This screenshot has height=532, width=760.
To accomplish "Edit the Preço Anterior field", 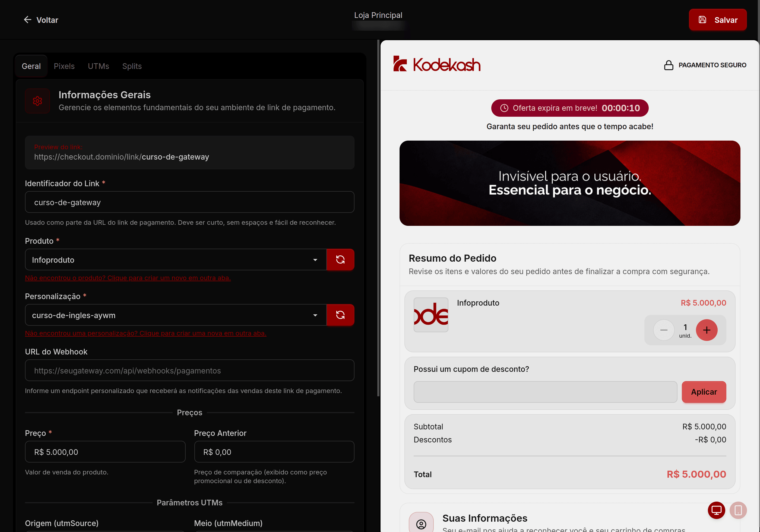I will click(x=274, y=452).
